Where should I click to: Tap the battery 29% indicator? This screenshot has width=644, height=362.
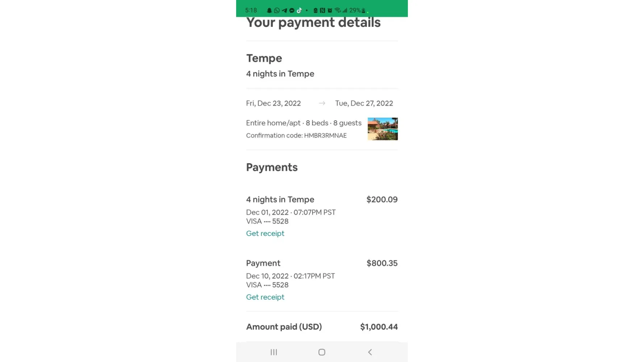[357, 10]
